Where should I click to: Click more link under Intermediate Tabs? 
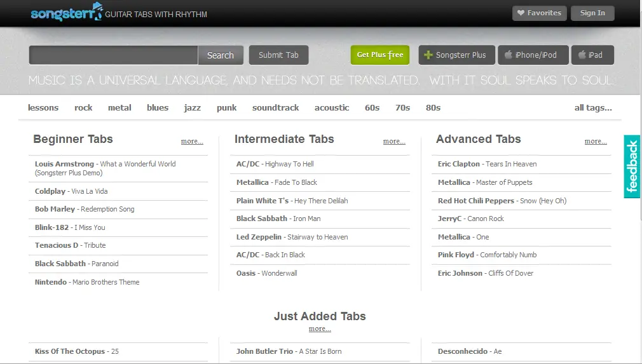click(394, 141)
